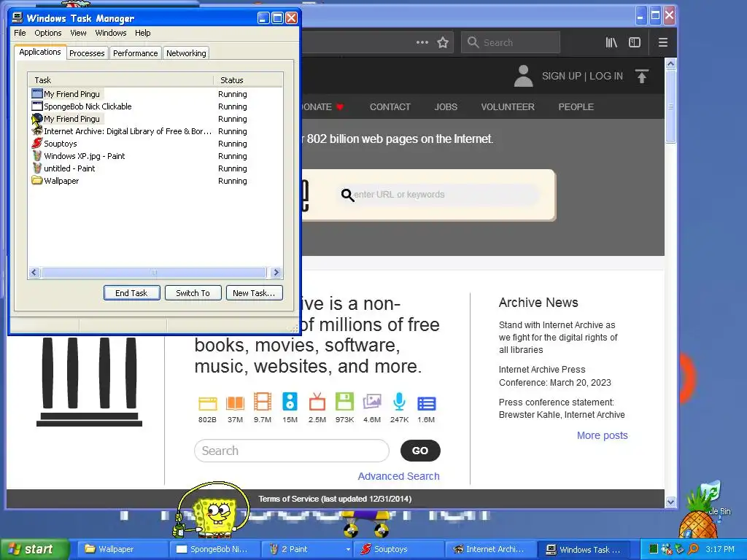Open the Images (4.6M) icon
Image resolution: width=747 pixels, height=560 pixels.
click(372, 402)
